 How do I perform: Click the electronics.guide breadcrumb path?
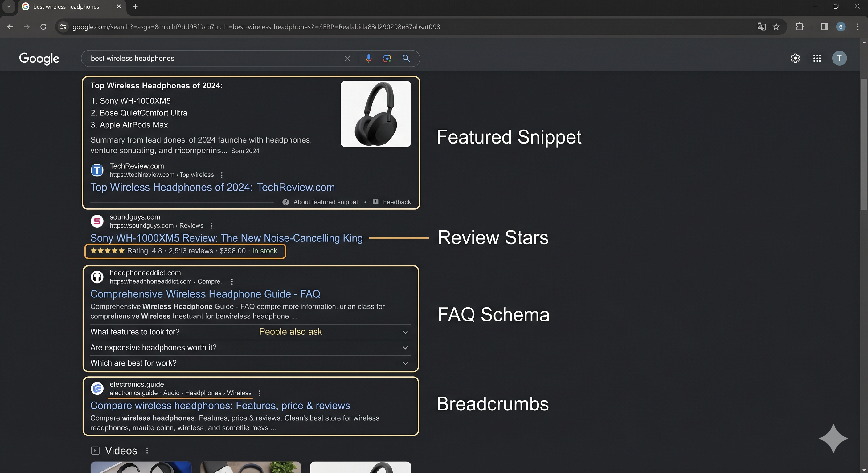[180, 393]
